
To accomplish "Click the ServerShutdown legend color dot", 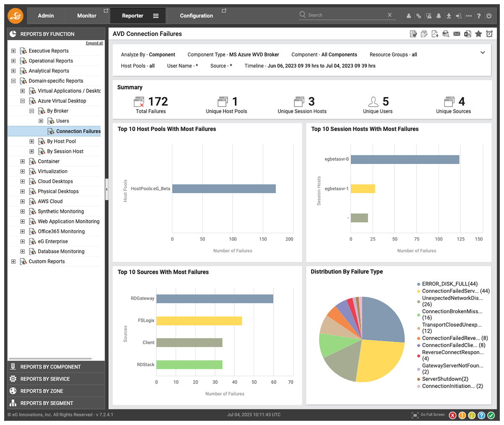I will pos(419,379).
